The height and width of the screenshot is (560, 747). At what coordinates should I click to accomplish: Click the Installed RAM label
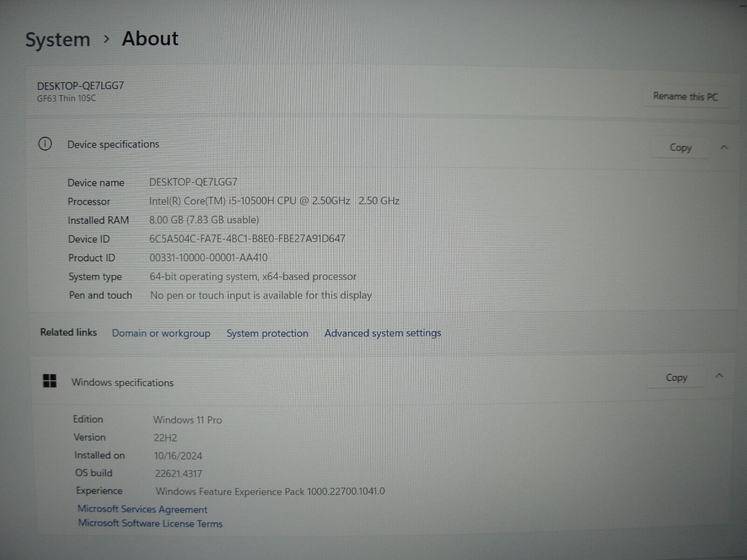click(x=98, y=220)
